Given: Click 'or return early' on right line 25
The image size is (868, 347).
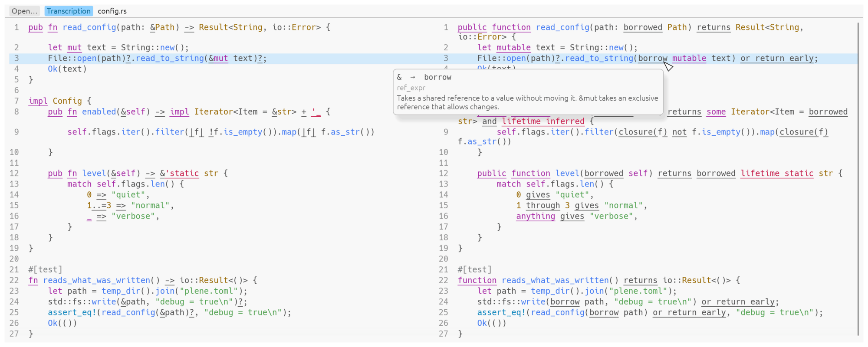Looking at the screenshot, I should [x=689, y=312].
